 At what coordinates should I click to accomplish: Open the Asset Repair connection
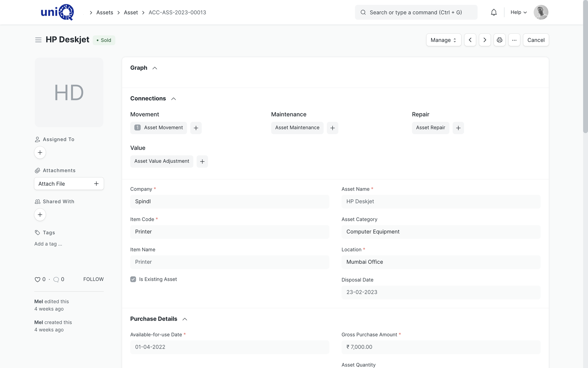[x=430, y=128]
